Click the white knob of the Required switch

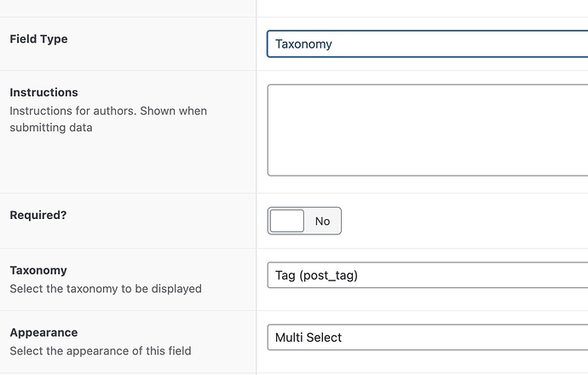coord(287,221)
